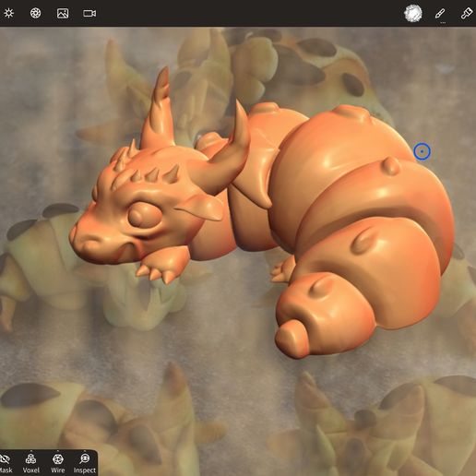476x476 pixels.
Task: Open the background image settings icon
Action: (63, 13)
